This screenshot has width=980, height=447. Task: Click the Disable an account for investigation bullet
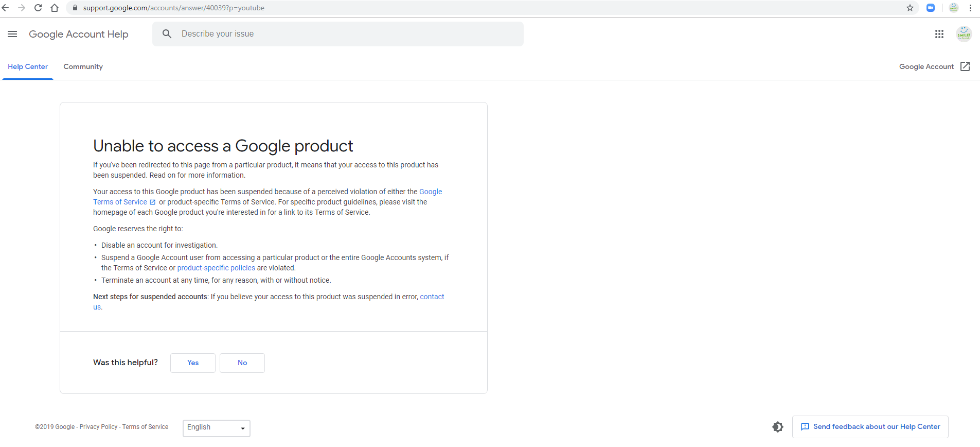click(x=159, y=245)
